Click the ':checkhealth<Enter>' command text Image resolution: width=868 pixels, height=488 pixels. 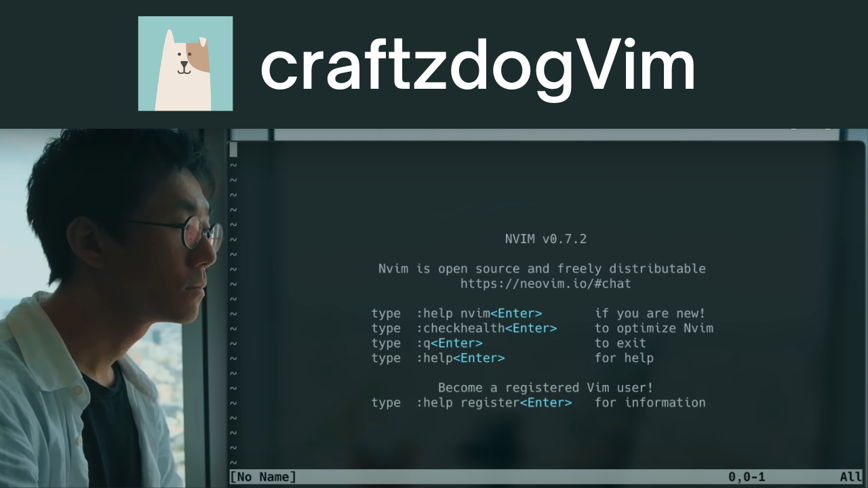pyautogui.click(x=486, y=329)
